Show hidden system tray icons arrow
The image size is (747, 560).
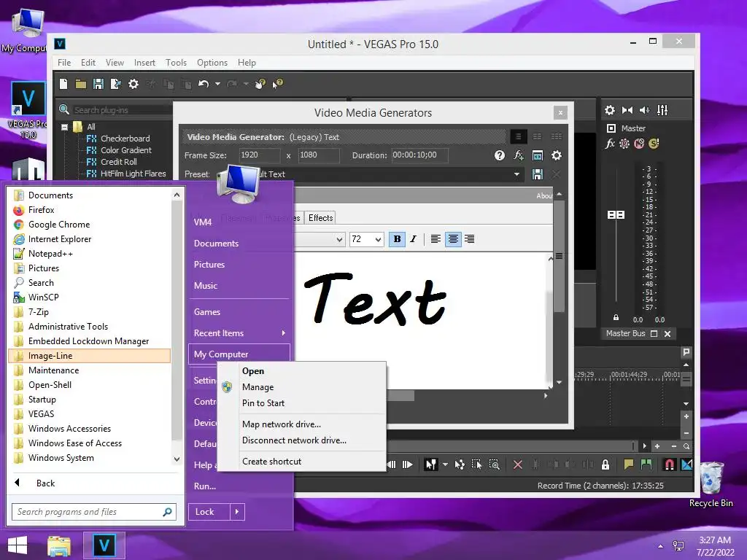(660, 546)
